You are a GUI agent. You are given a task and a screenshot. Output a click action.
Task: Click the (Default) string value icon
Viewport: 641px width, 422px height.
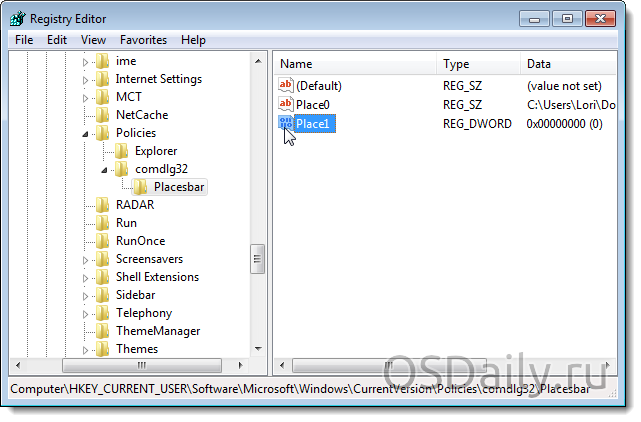coord(287,86)
